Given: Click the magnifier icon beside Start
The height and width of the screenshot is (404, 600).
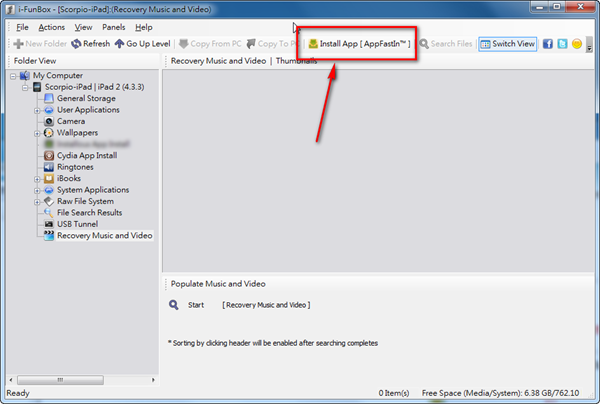Looking at the screenshot, I should [174, 305].
